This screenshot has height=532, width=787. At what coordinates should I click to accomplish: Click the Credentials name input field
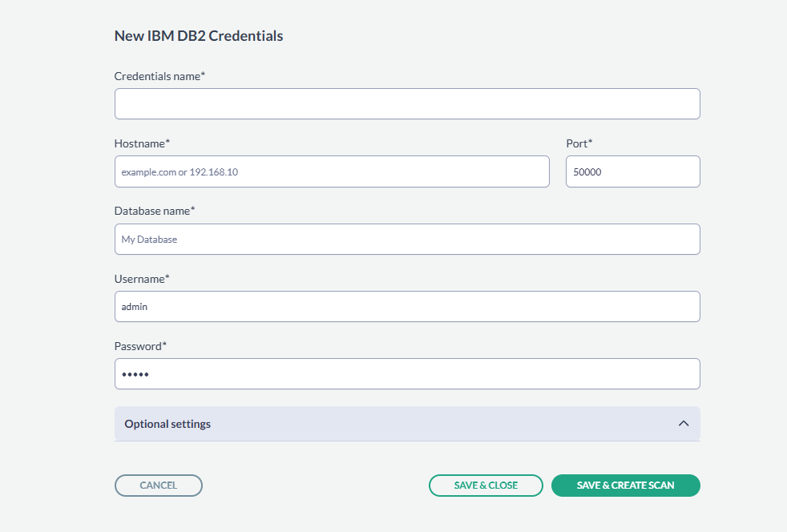tap(407, 104)
